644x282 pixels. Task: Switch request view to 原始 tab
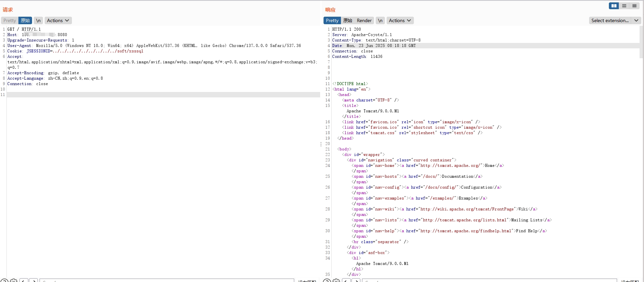click(x=25, y=20)
